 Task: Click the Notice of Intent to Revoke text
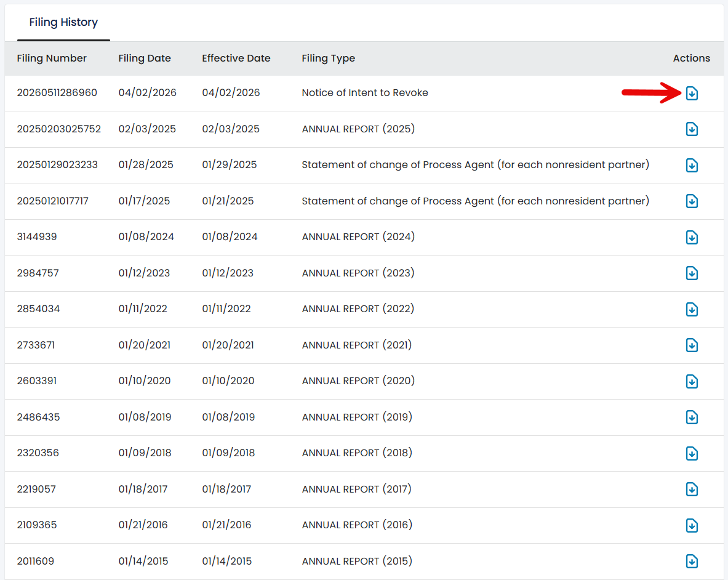click(x=365, y=92)
